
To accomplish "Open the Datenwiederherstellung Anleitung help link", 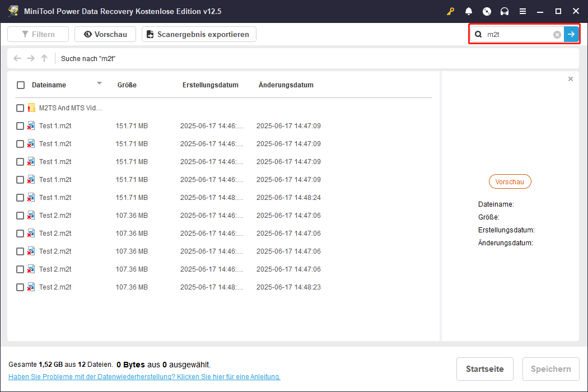I will pyautogui.click(x=144, y=377).
